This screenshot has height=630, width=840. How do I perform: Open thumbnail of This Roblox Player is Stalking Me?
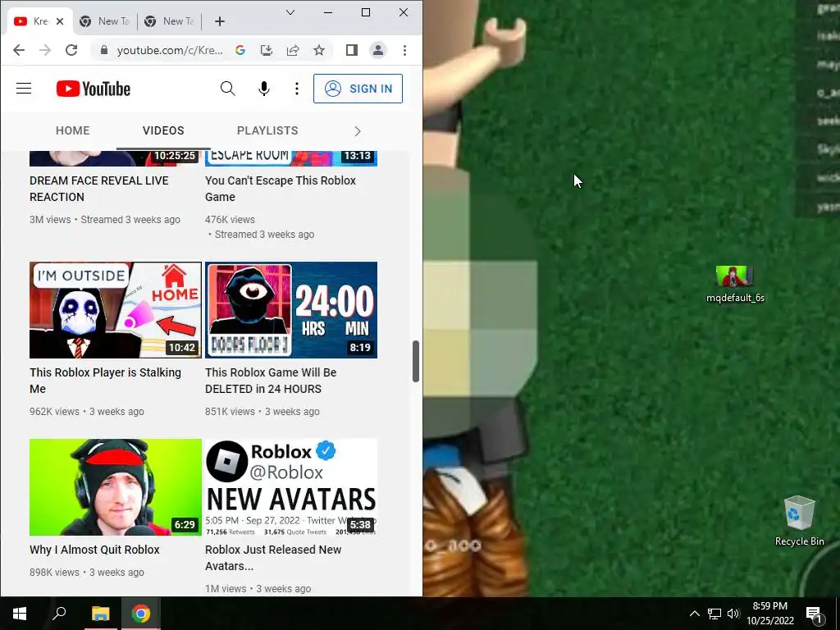tap(116, 310)
